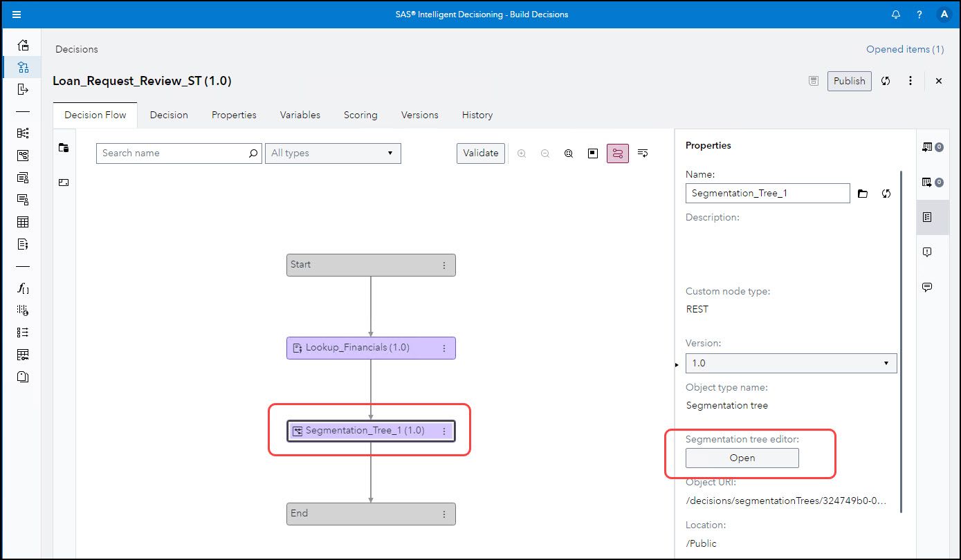Click the hamburger menu icon
This screenshot has height=560, width=961.
(x=17, y=15)
